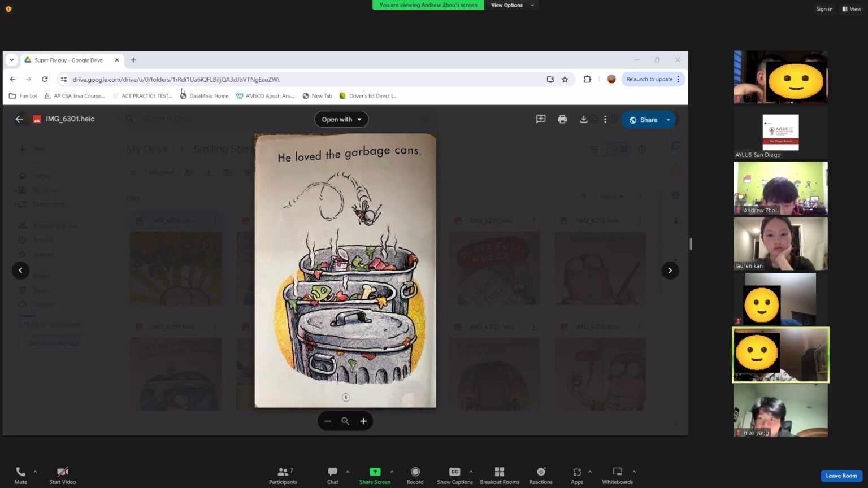Click Relaunch to update button
Image resolution: width=868 pixels, height=488 pixels.
(653, 79)
